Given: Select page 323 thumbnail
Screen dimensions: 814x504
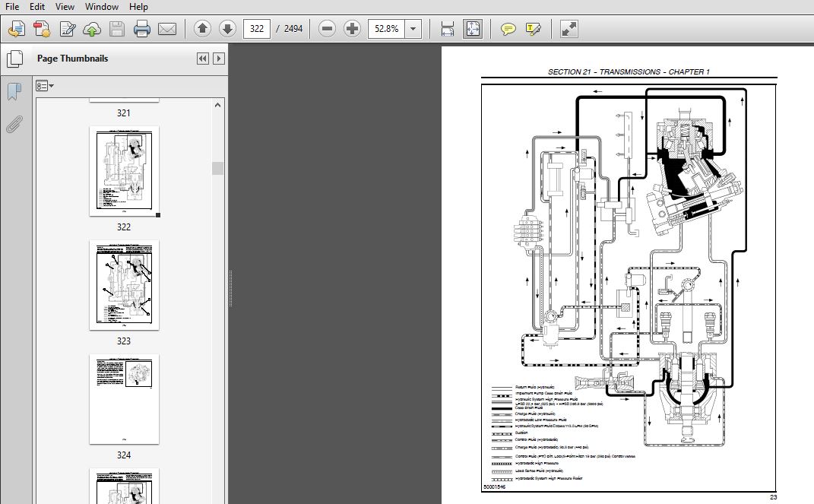Looking at the screenshot, I should [124, 285].
